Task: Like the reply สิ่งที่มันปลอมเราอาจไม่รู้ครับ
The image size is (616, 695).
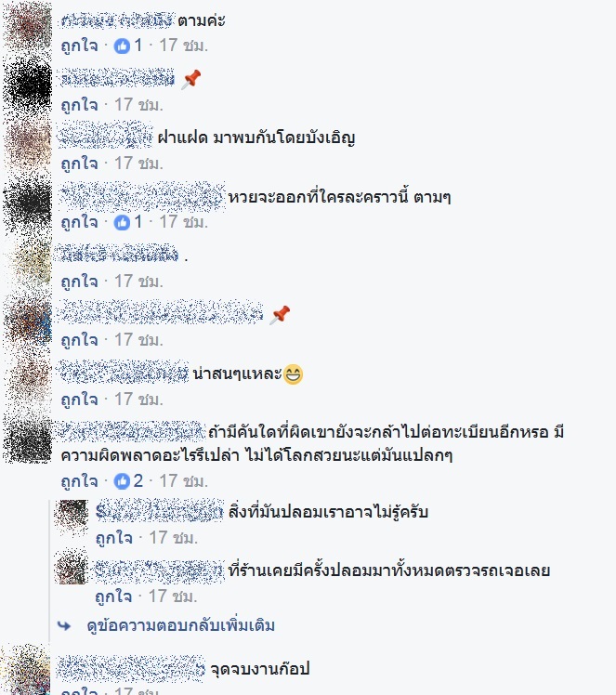Action: (x=114, y=538)
